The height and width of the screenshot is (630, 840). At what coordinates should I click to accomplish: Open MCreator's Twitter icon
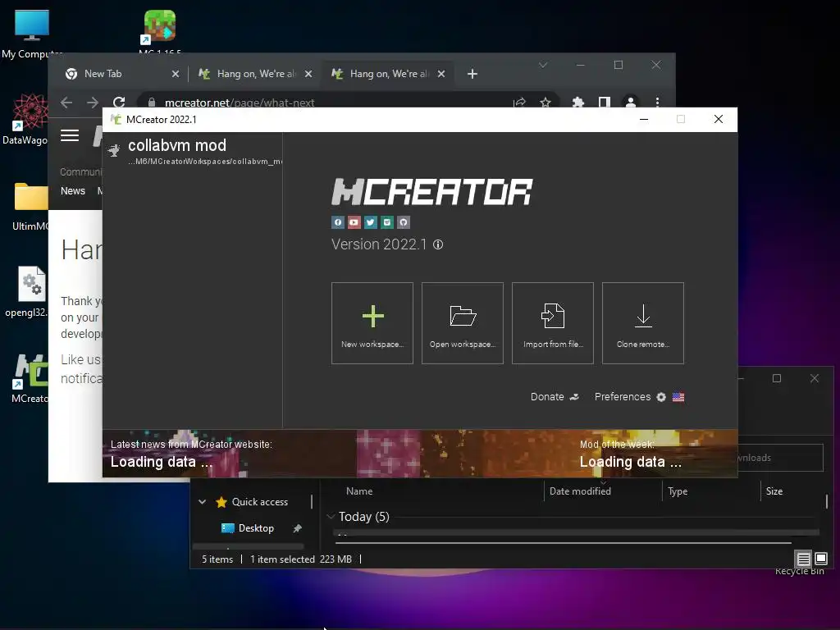[371, 222]
